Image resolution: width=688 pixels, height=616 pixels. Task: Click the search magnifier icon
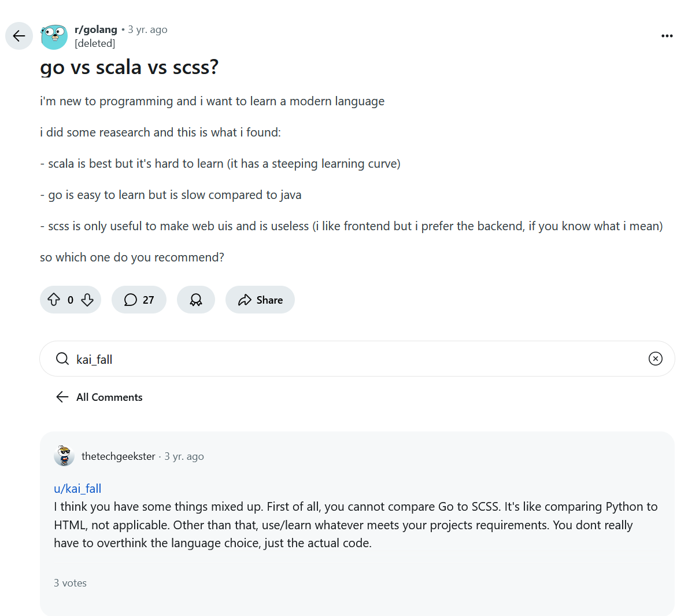[62, 359]
